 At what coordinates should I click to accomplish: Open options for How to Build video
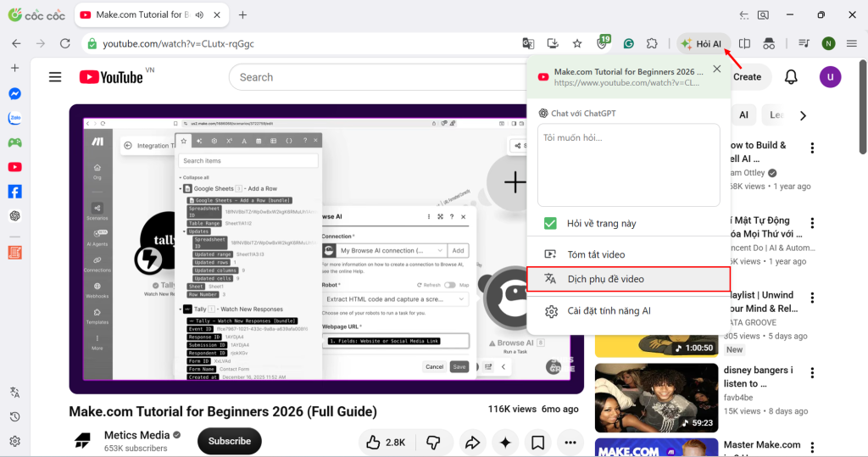pyautogui.click(x=812, y=148)
